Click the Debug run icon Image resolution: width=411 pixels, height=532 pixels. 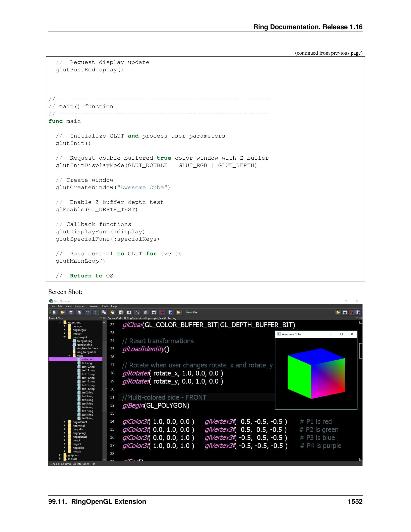pos(154,312)
